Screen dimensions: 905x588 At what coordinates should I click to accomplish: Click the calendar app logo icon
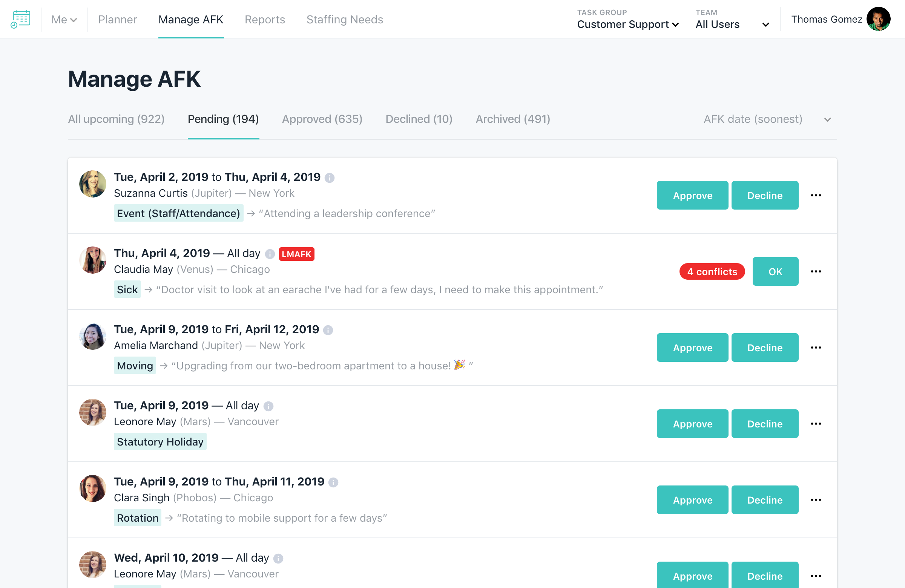pyautogui.click(x=20, y=19)
